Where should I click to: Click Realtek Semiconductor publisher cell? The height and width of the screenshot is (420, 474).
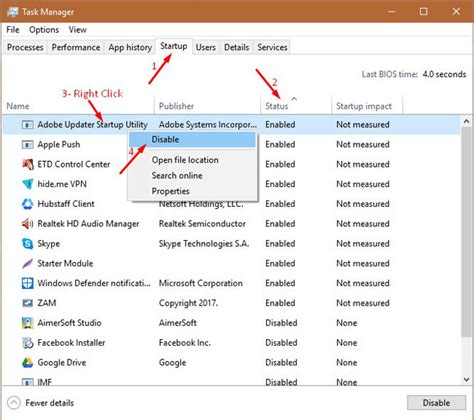(x=202, y=224)
